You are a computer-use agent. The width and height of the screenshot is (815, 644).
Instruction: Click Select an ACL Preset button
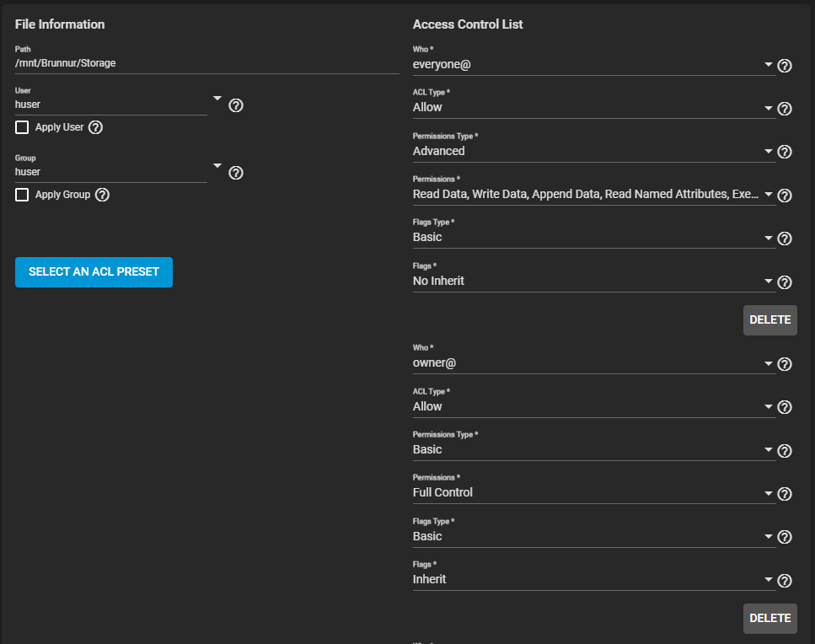point(94,271)
